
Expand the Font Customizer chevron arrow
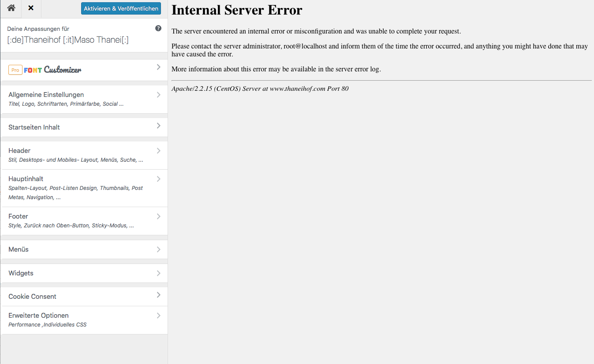159,67
